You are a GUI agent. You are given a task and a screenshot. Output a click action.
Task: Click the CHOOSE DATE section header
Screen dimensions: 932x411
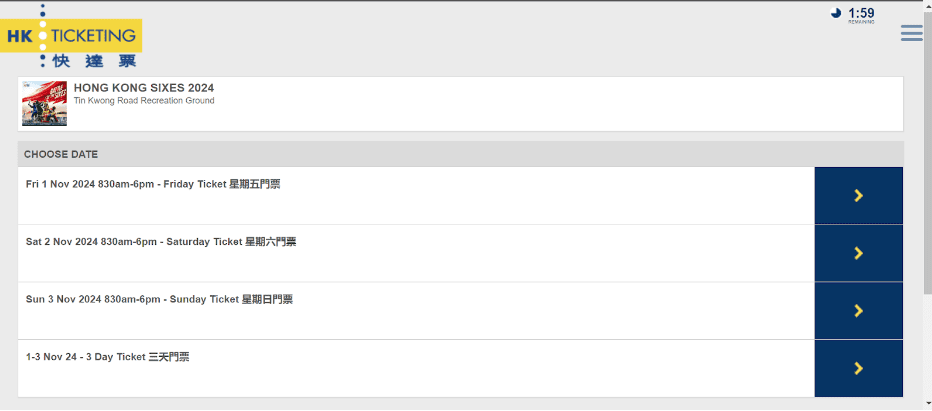coord(61,155)
